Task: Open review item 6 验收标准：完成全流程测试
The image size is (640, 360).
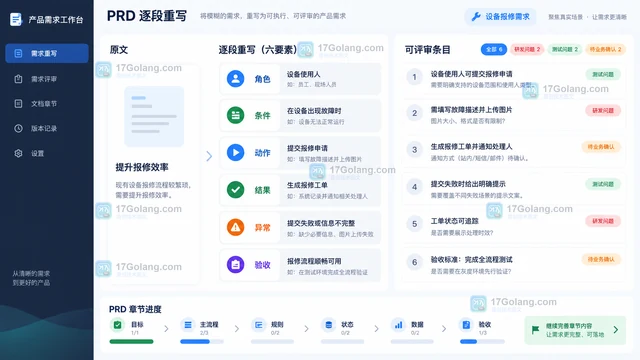Action: (514, 265)
